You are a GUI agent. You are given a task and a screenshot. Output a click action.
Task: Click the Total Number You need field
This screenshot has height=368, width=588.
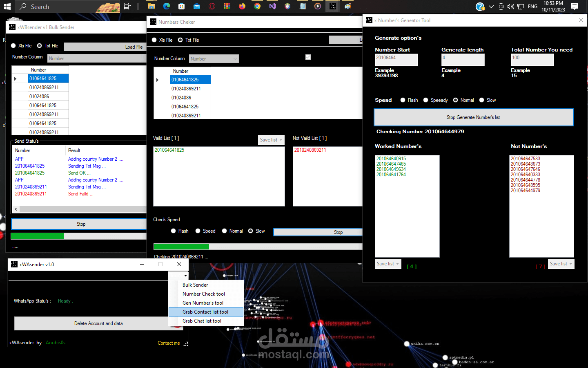(x=532, y=60)
